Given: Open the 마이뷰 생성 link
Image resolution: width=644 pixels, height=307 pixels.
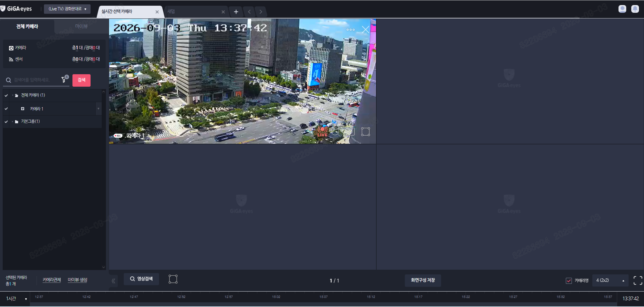Looking at the screenshot, I should (x=77, y=280).
